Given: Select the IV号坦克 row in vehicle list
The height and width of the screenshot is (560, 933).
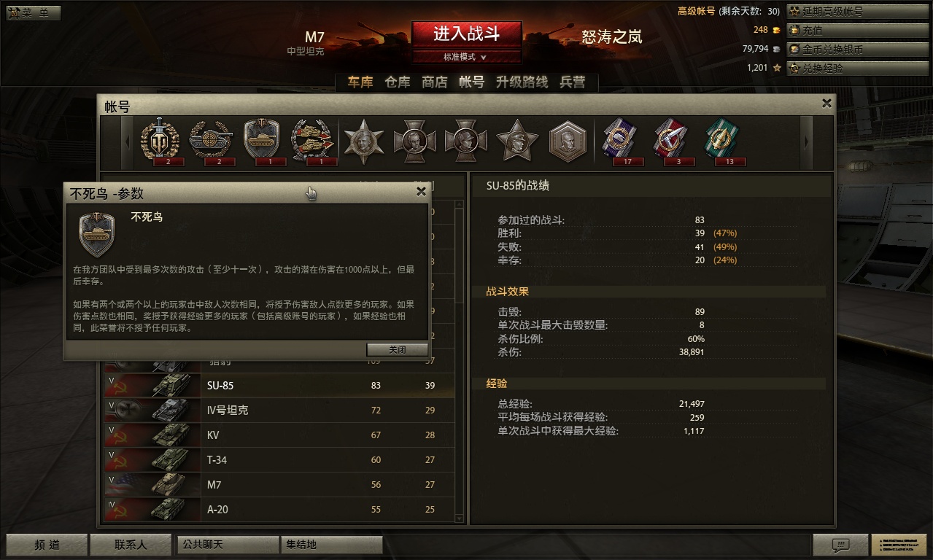Looking at the screenshot, I should pos(279,410).
